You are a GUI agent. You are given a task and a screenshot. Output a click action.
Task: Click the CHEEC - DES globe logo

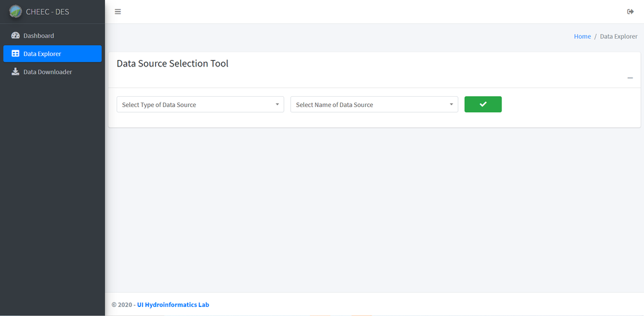[15, 12]
